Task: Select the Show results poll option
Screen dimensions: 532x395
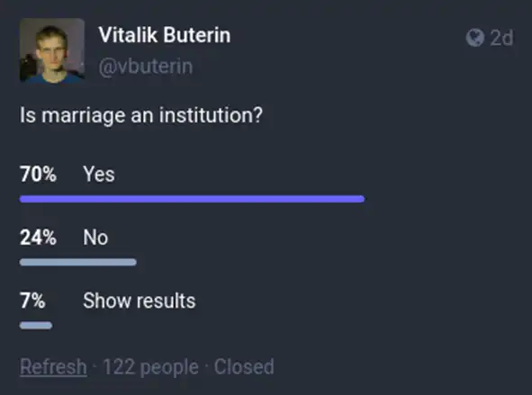Action: [108, 310]
